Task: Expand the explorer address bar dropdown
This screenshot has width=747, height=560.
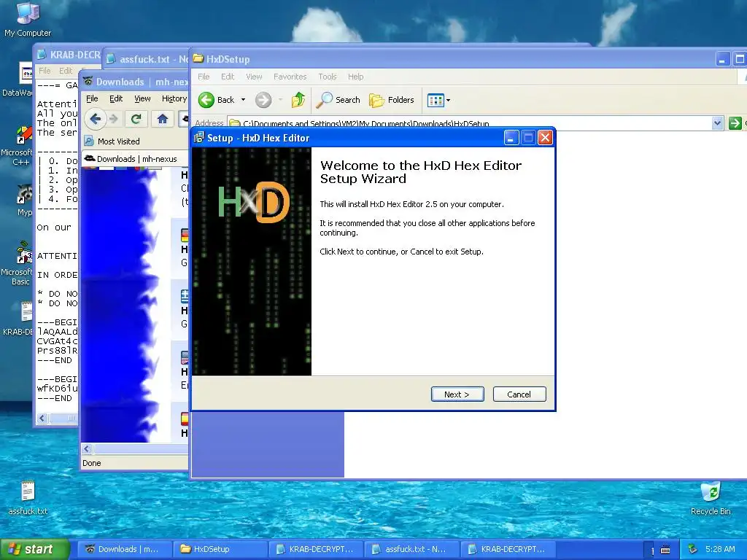Action: click(x=718, y=123)
